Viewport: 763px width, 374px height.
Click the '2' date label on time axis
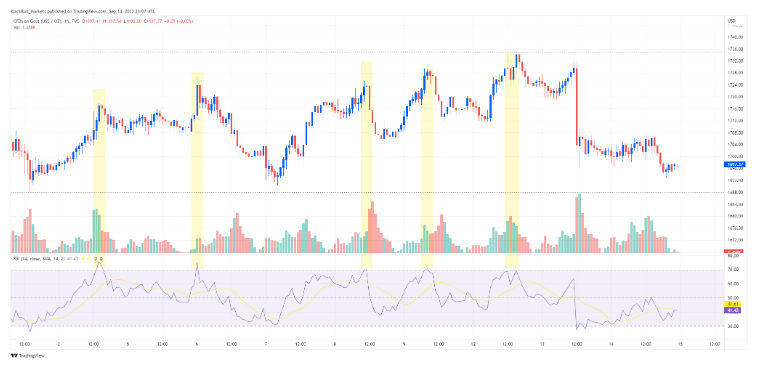59,344
